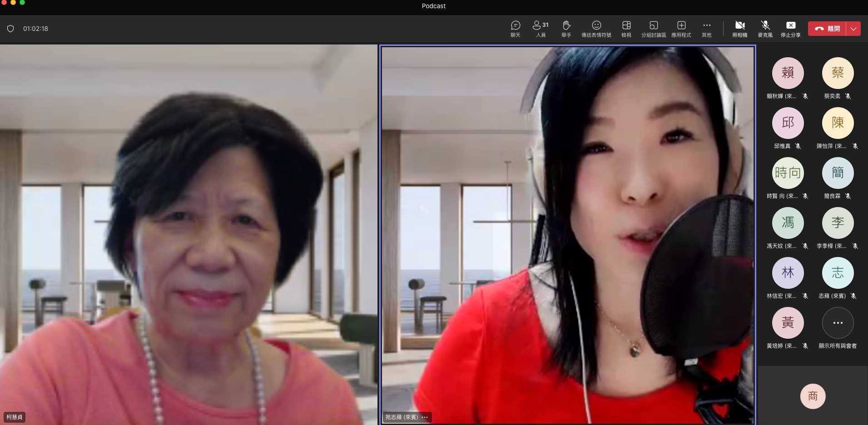Select the 志 participant avatar

[838, 273]
